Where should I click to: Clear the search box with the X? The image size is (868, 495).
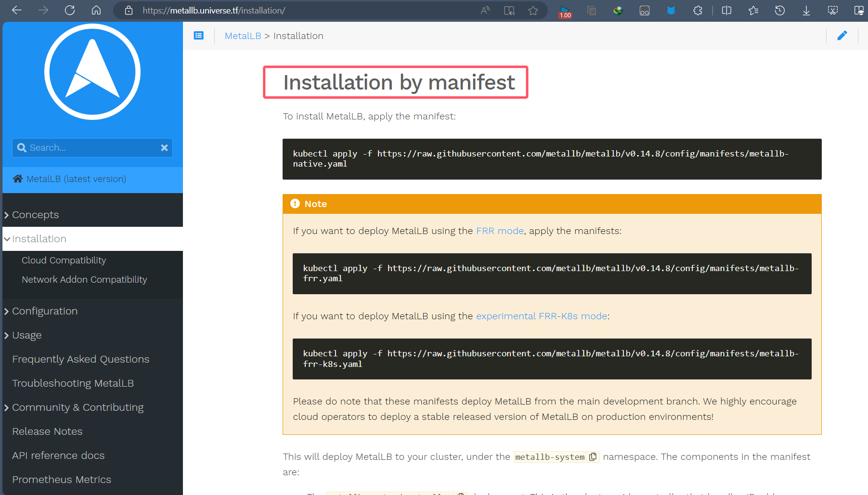164,148
